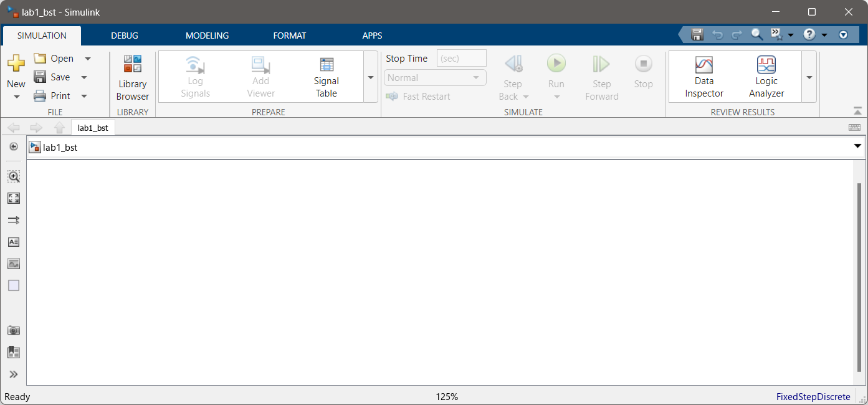Image resolution: width=868 pixels, height=405 pixels.
Task: Click the Fit to View palette icon
Action: (x=14, y=198)
